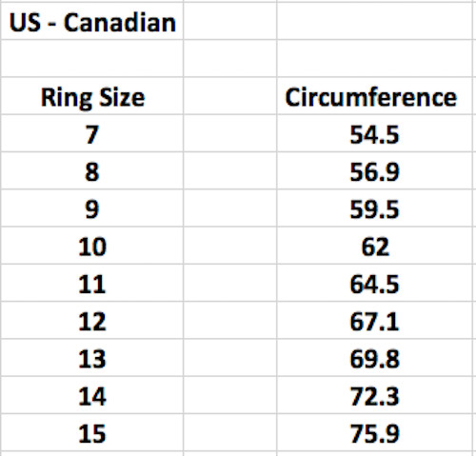Click the cell with ring size 10
The width and height of the screenshot is (476, 456).
[92, 246]
